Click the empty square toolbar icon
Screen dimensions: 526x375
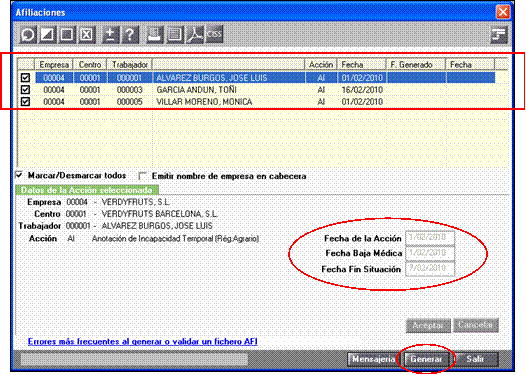66,34
